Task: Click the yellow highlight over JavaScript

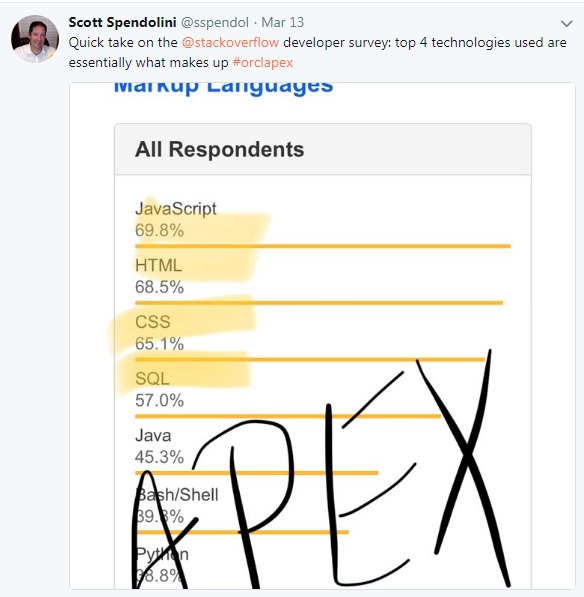Action: [x=202, y=238]
